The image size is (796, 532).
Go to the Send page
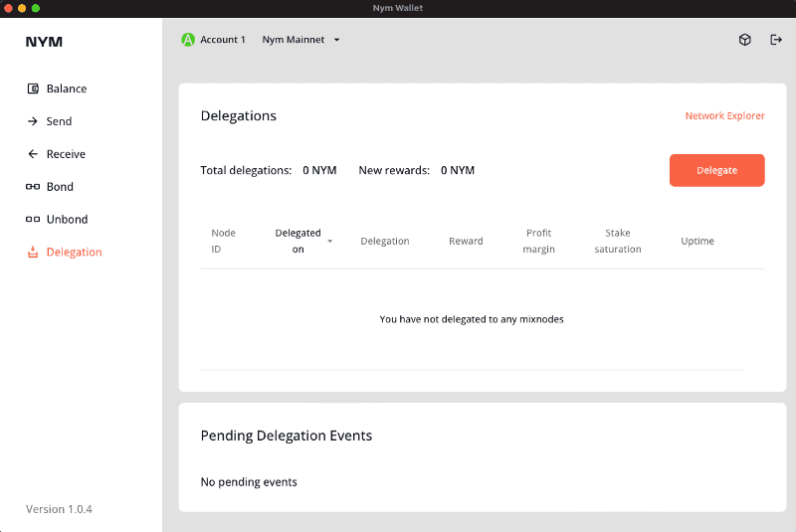point(59,121)
